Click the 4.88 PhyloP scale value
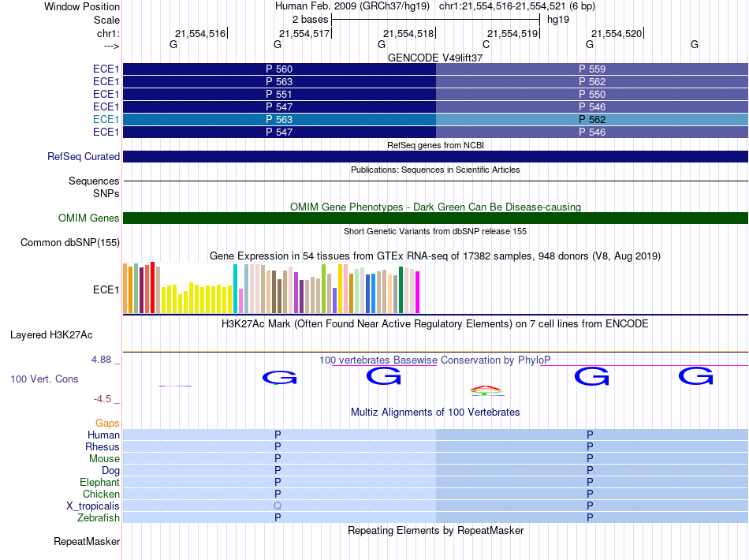The width and height of the screenshot is (749, 560). pos(101,360)
